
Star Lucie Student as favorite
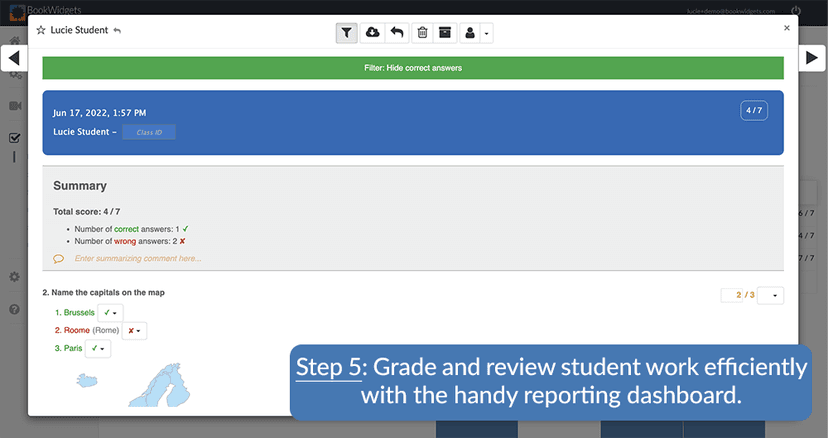(41, 31)
